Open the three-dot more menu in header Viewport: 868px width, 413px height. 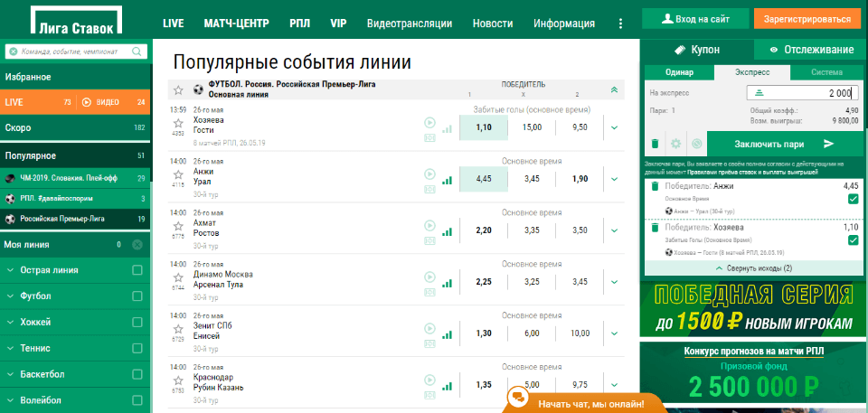[x=620, y=23]
